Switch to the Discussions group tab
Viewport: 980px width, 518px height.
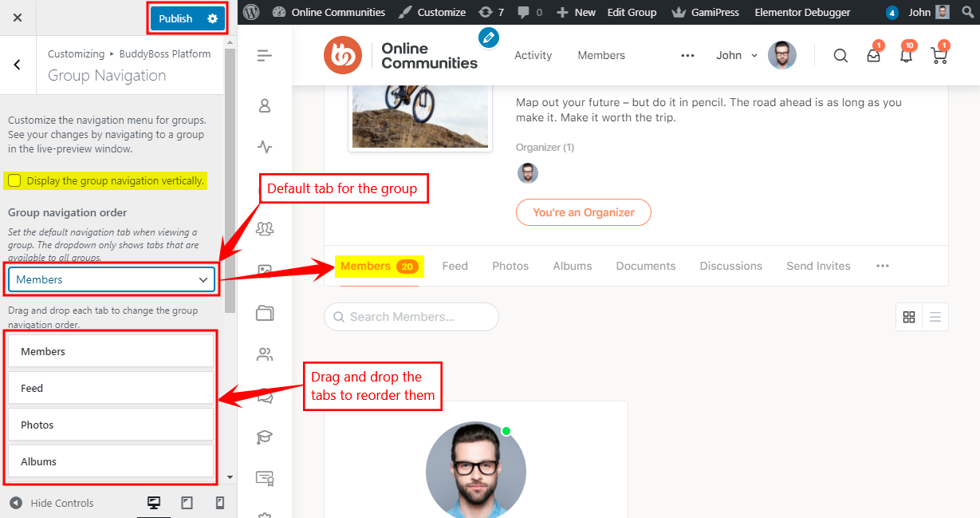730,266
